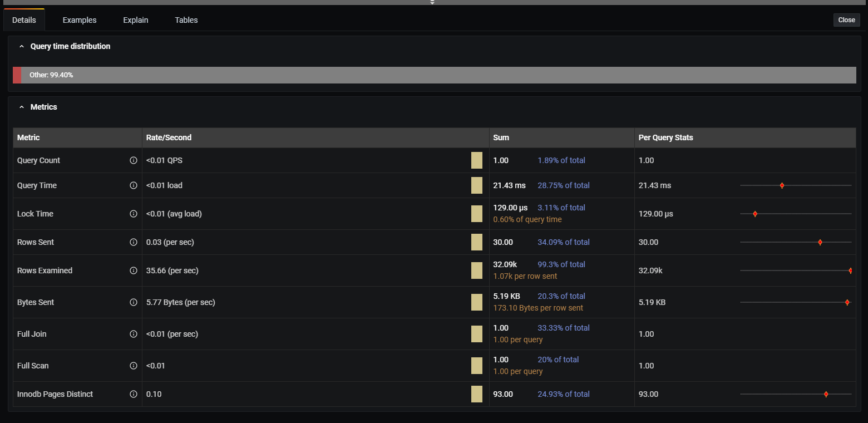Open info icon for Rows Examined metric
868x423 pixels.
134,270
